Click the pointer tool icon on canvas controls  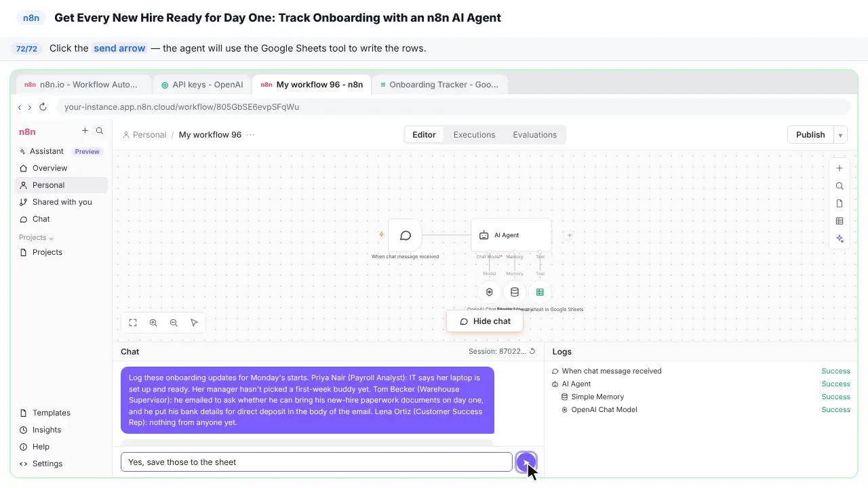tap(194, 323)
